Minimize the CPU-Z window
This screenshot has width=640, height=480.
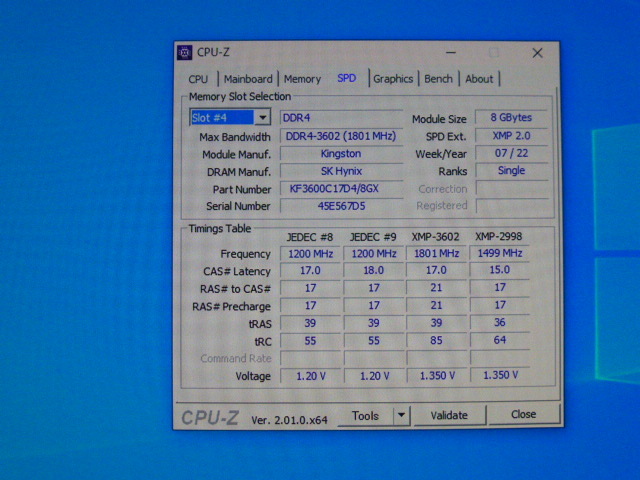pos(451,53)
